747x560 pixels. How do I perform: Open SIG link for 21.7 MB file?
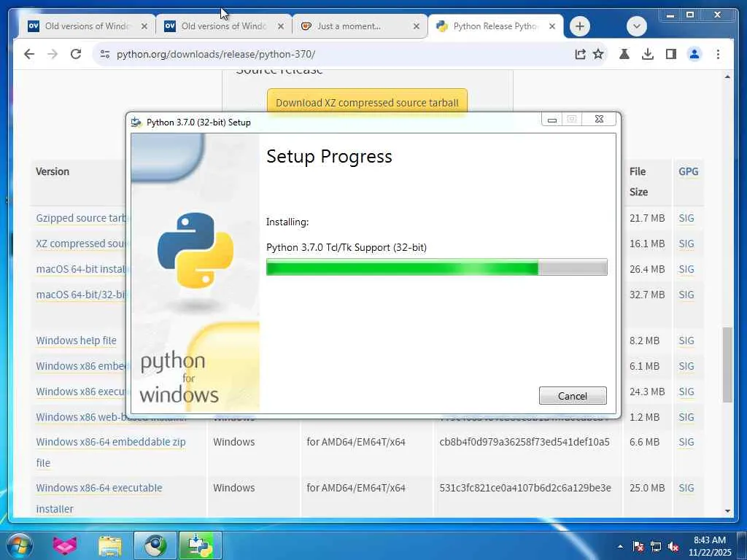[x=686, y=218]
